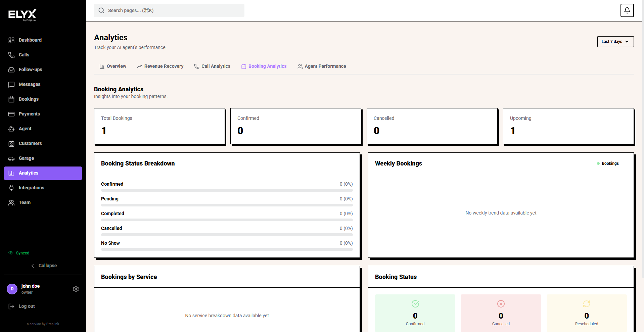Navigate to Payments in the sidebar
644x332 pixels.
point(43,114)
